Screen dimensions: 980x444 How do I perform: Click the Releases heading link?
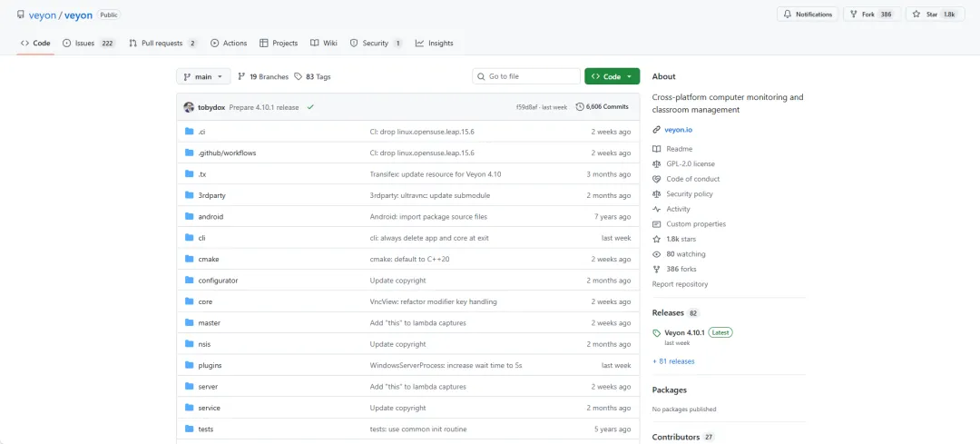(668, 312)
